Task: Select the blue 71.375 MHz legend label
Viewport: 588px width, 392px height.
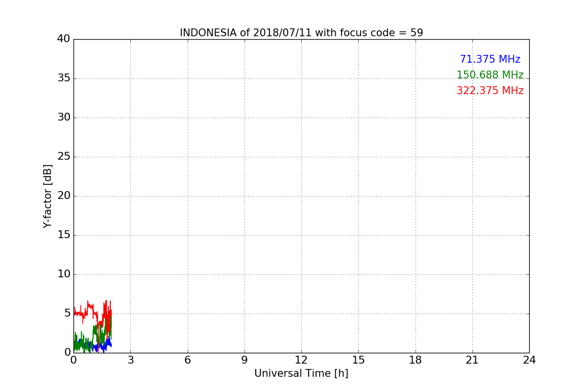Action: pyautogui.click(x=490, y=59)
